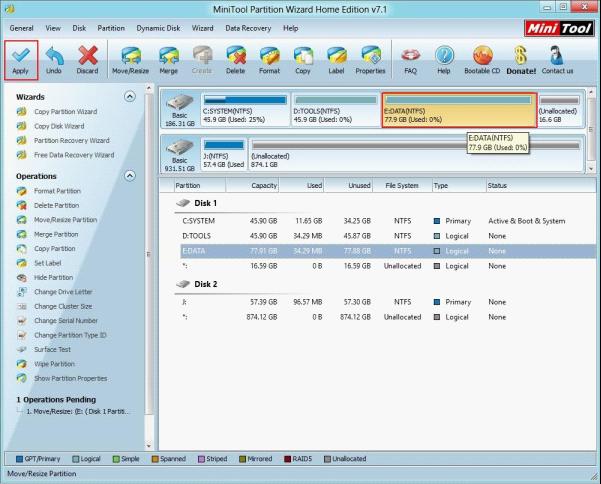
Task: Select D:TOOLS partition block in disk map
Action: (336, 110)
